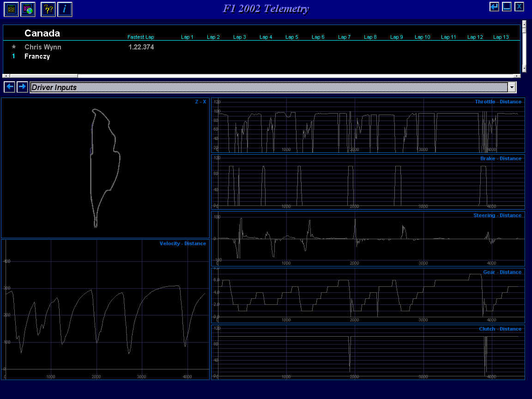532x399 pixels.
Task: Click the data table icon in top toolbar
Action: click(11, 9)
